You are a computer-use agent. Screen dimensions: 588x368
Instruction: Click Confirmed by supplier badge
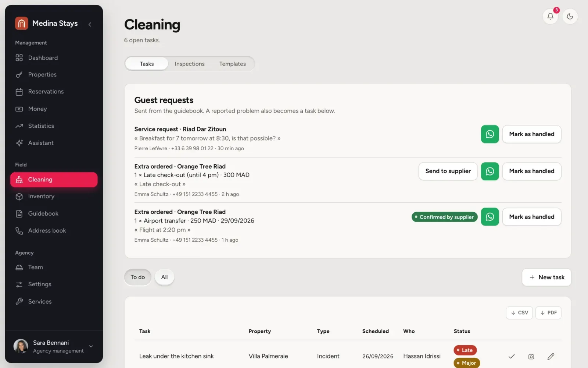(445, 217)
